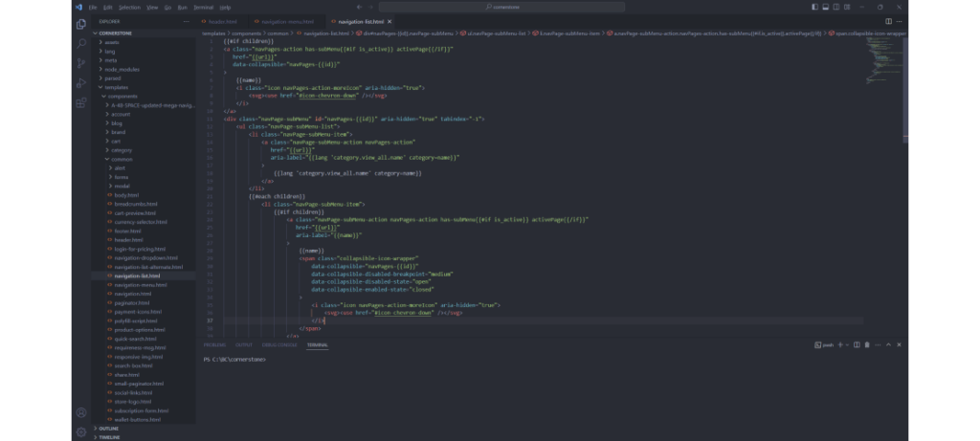The width and height of the screenshot is (980, 441).
Task: Toggle bottom panel visibility
Action: pos(826,7)
